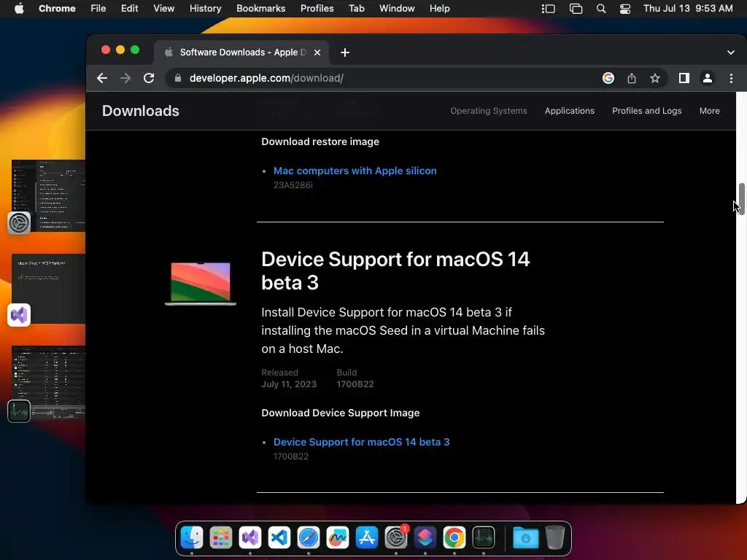The width and height of the screenshot is (747, 560).
Task: Click the build number 23A5286i text
Action: tap(293, 185)
